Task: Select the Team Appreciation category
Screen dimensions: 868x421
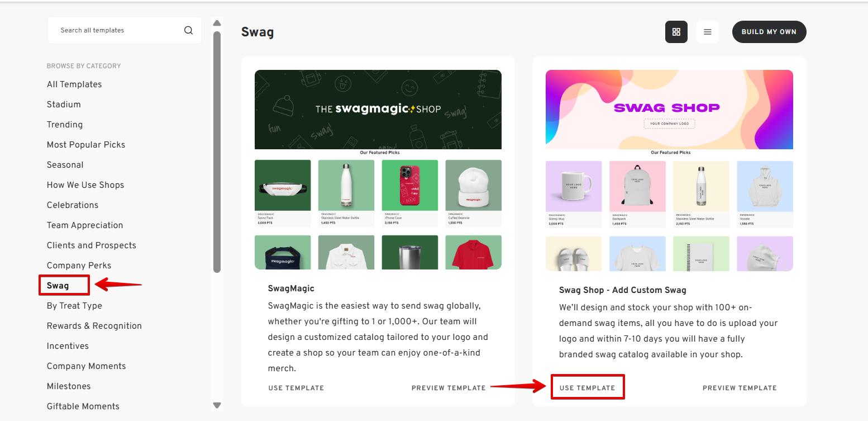Action: pyautogui.click(x=85, y=225)
